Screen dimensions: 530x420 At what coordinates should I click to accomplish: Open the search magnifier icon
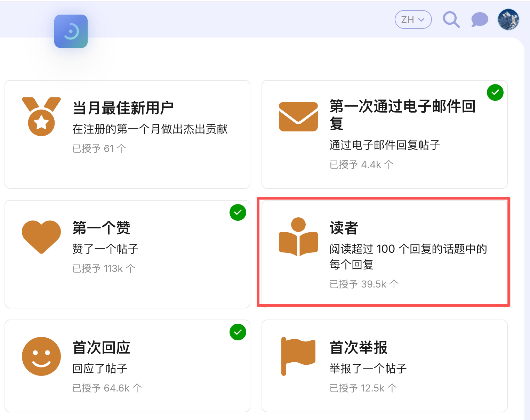point(451,19)
